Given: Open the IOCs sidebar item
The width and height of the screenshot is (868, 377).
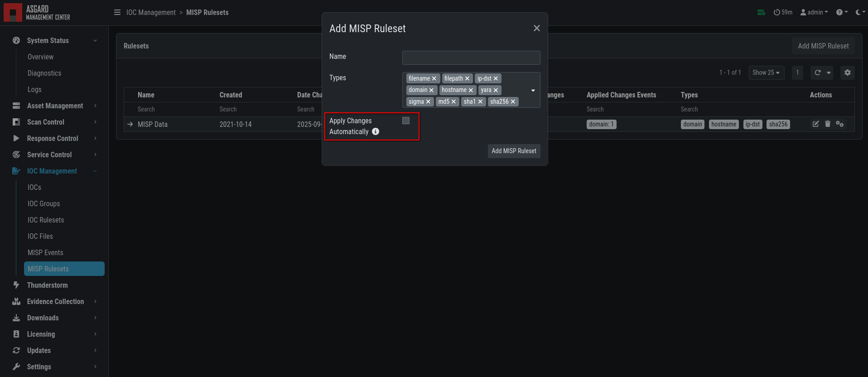Looking at the screenshot, I should 34,187.
